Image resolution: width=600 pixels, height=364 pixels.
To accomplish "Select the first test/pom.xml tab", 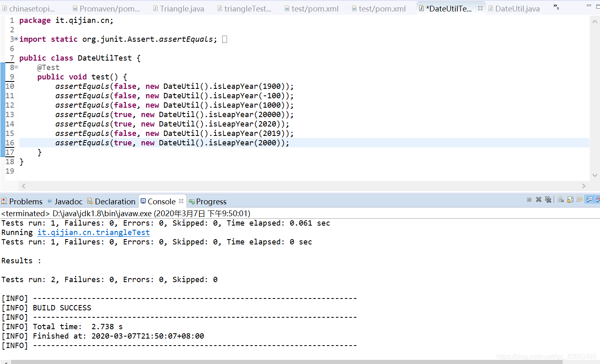I will point(311,9).
